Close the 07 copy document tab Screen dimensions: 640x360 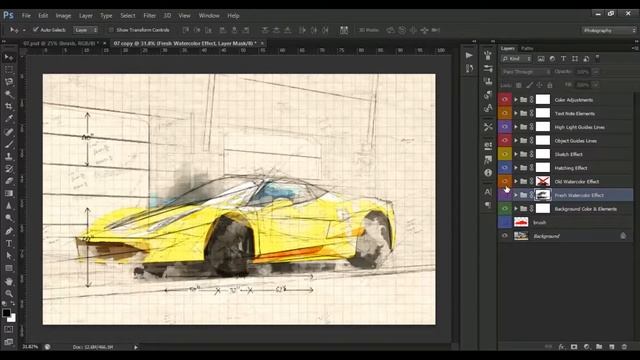(x=262, y=43)
